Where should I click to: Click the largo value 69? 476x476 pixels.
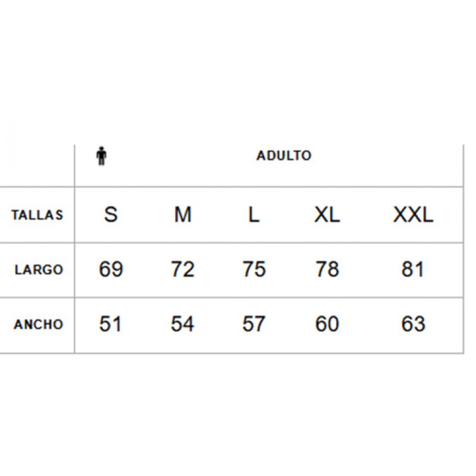[111, 270]
